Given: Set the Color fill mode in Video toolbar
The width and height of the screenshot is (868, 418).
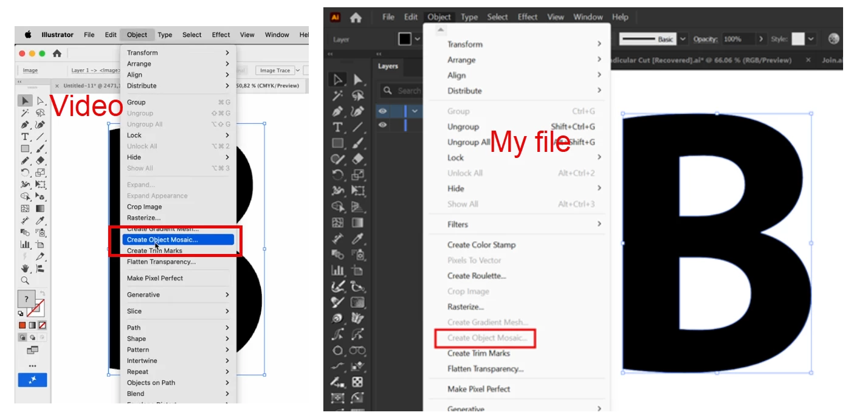Looking at the screenshot, I should coord(22,325).
